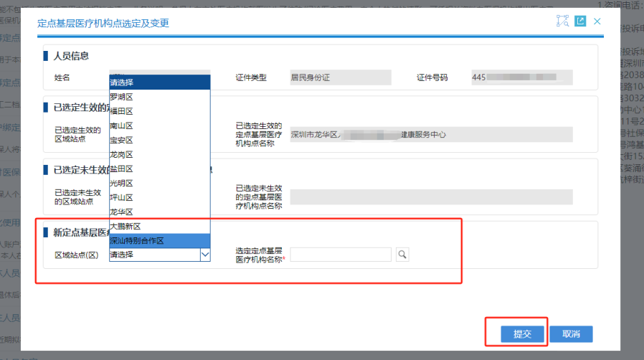This screenshot has width=644, height=360.
Task: Pick 南山区 from the district options
Action: [122, 125]
